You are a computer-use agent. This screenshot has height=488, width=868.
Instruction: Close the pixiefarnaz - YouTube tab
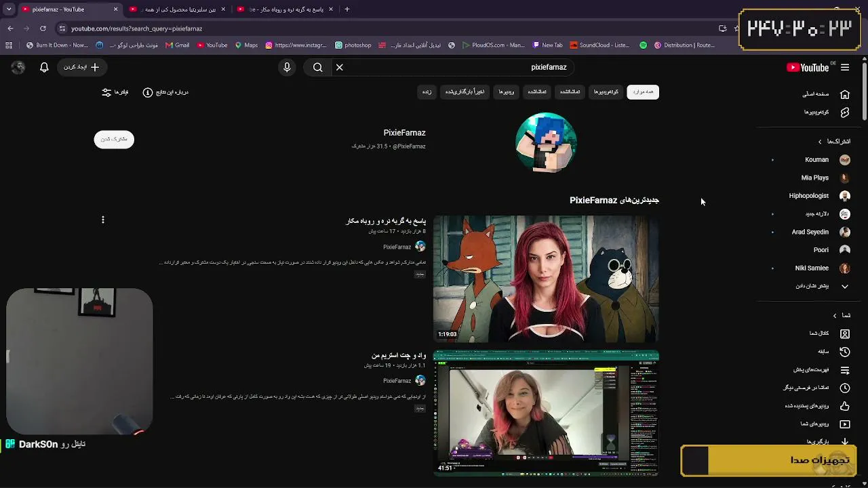115,9
